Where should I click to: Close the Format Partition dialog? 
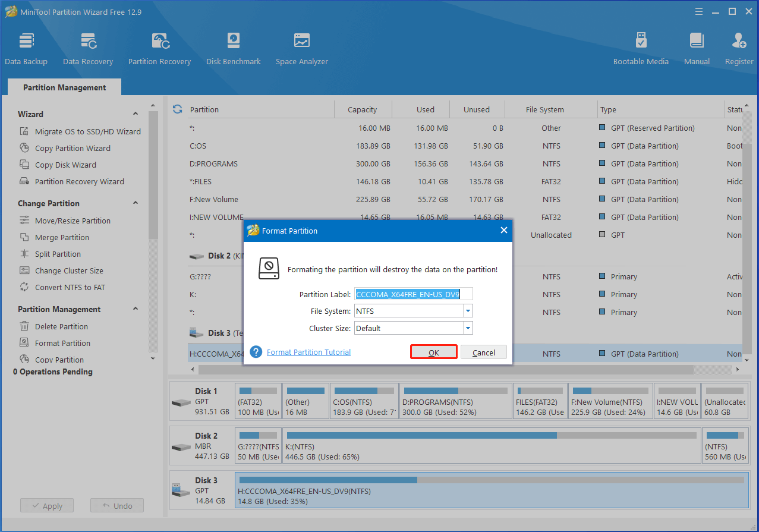[x=504, y=231]
